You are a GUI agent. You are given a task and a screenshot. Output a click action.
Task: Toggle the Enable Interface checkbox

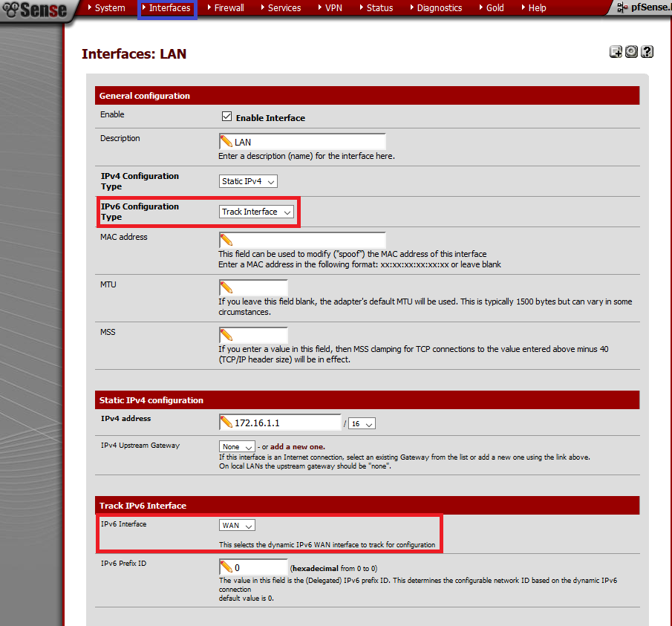(227, 117)
